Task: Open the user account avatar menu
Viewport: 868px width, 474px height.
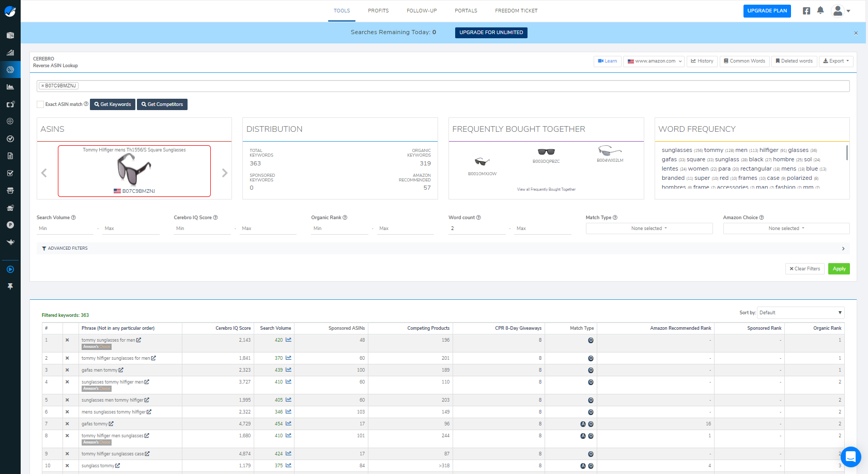Action: 841,10
